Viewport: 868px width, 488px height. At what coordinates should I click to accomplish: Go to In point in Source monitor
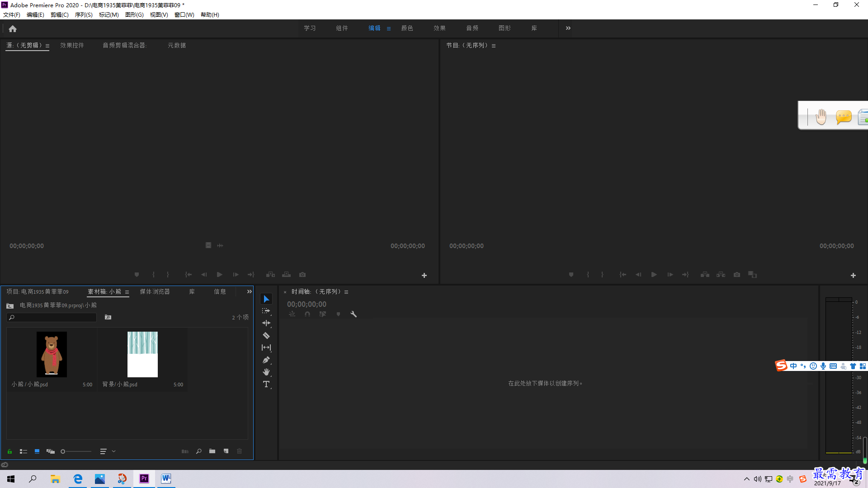coord(189,275)
